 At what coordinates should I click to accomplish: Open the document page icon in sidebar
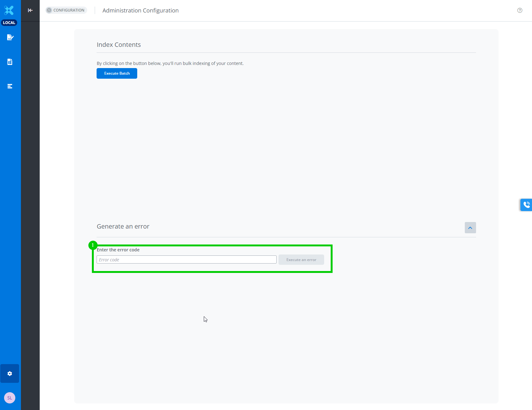pos(10,62)
